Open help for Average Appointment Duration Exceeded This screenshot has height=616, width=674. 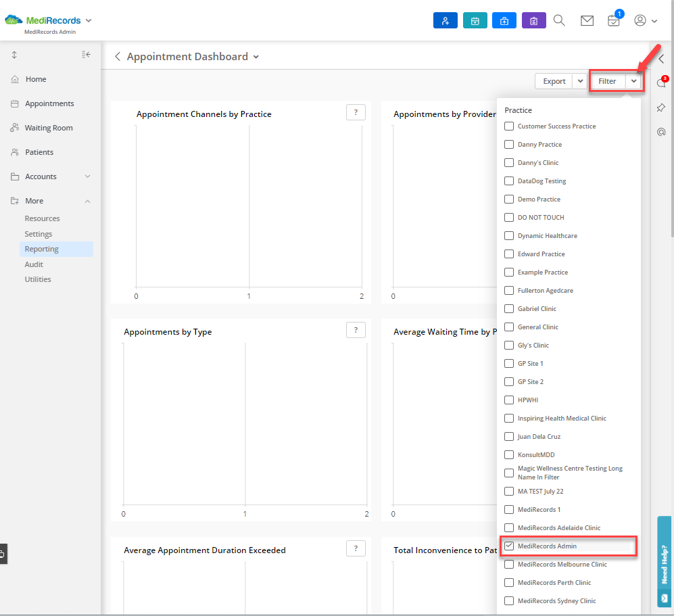pos(356,548)
